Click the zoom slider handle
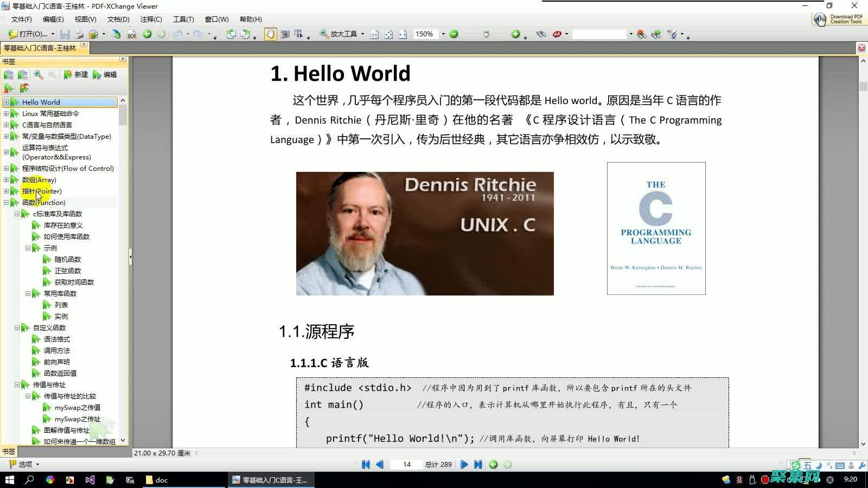Image resolution: width=868 pixels, height=488 pixels. click(x=486, y=34)
